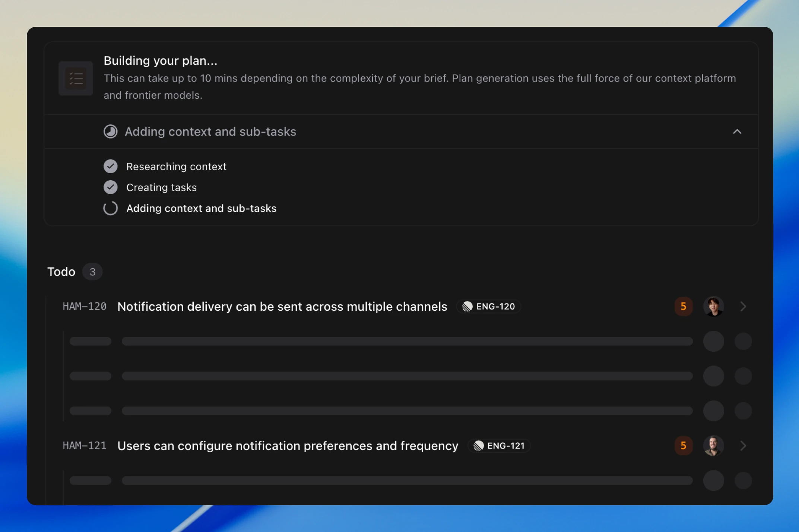Click the Researching context checkmark
Screen dimensions: 799x532
pyautogui.click(x=110, y=167)
